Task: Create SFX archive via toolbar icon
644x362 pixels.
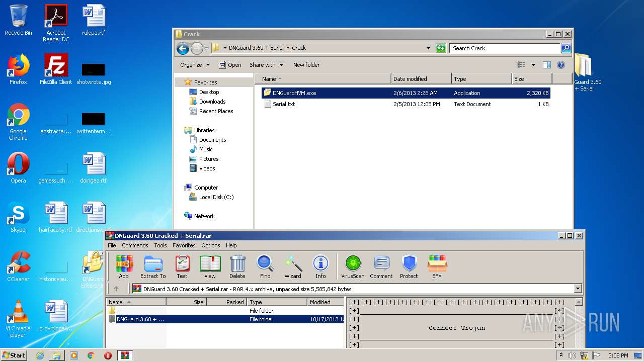Action: click(437, 266)
